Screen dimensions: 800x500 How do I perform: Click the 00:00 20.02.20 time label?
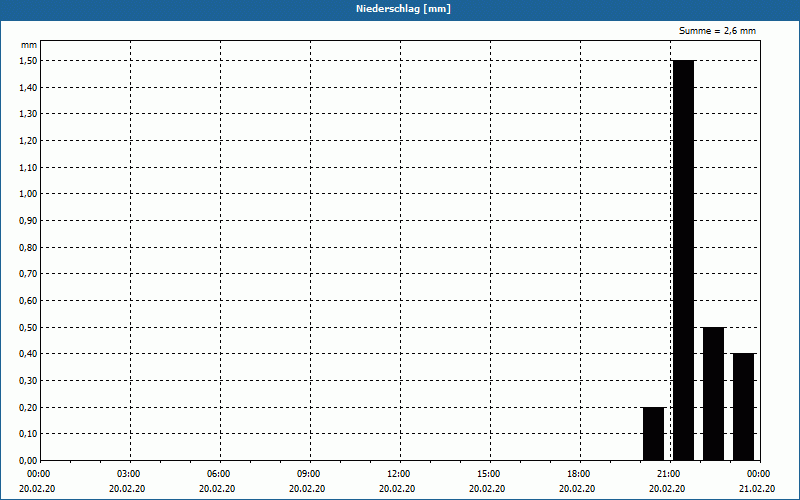click(37, 481)
